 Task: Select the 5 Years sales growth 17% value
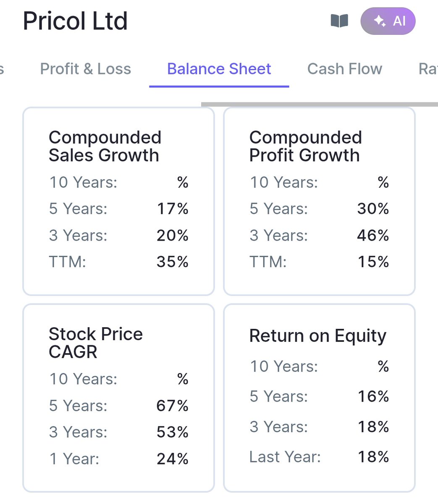tap(173, 209)
